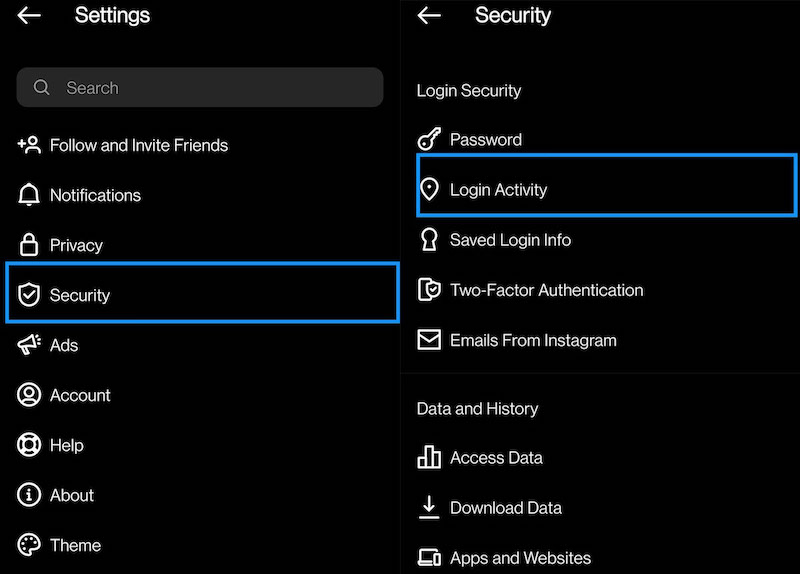Screen dimensions: 800x574
Task: Tap the magnifying glass search icon
Action: (x=42, y=88)
